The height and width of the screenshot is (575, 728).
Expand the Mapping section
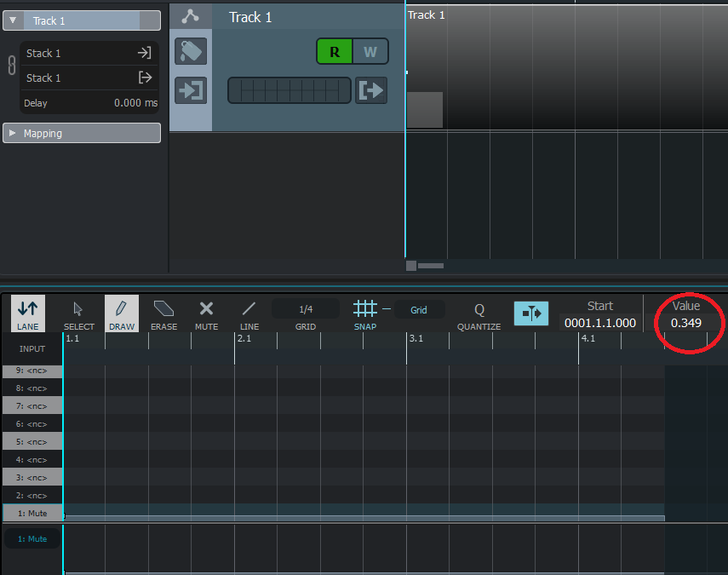tap(13, 133)
